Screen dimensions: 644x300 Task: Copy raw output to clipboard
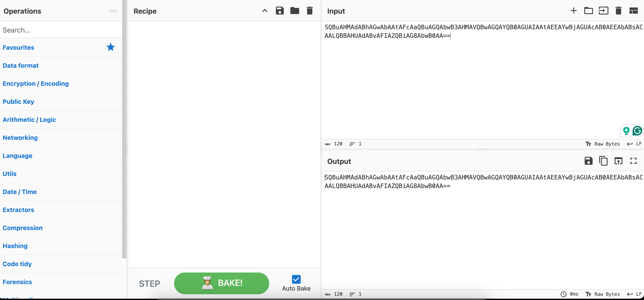pyautogui.click(x=603, y=161)
